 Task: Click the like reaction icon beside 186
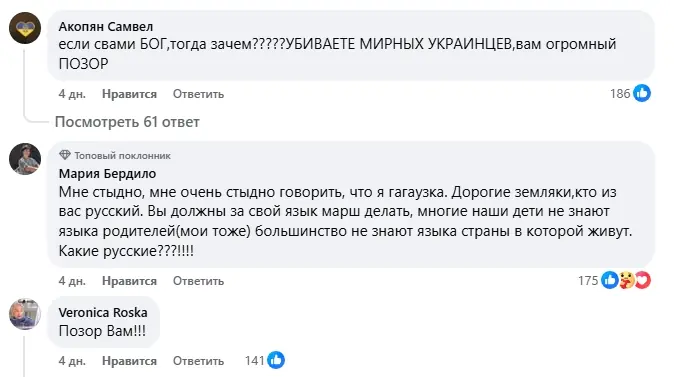coord(642,93)
